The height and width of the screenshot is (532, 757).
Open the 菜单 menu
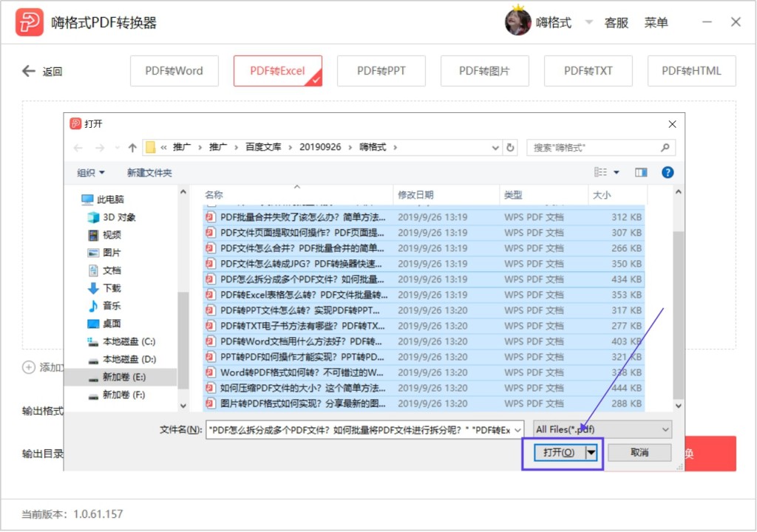656,23
